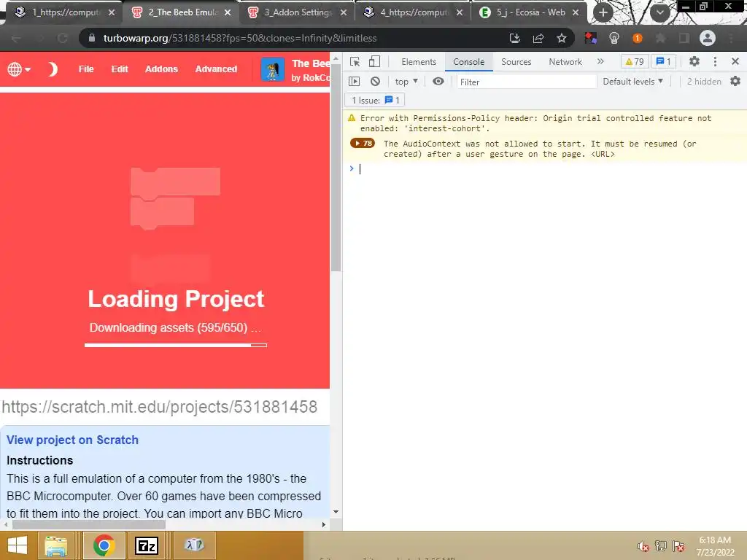Click the muted volume tray icon

pyautogui.click(x=643, y=546)
